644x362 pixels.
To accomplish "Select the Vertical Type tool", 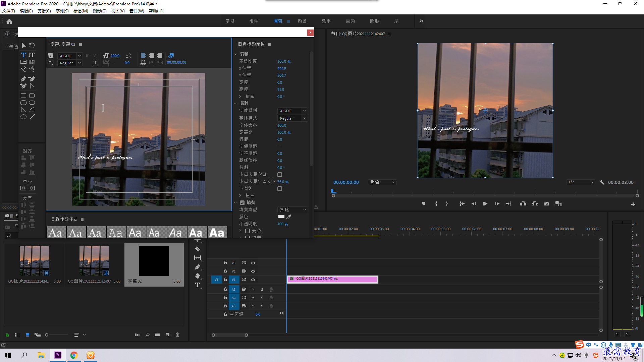I will coord(32,55).
